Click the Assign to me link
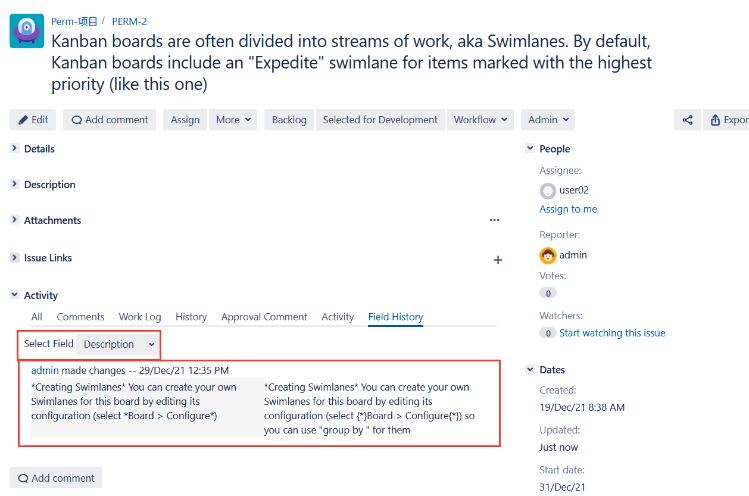 click(x=568, y=209)
